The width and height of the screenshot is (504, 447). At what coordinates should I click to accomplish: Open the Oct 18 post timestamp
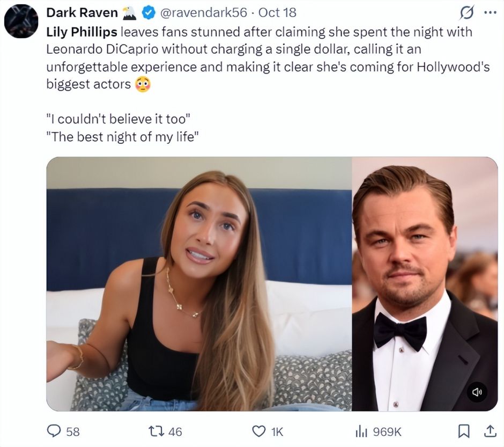pos(277,12)
